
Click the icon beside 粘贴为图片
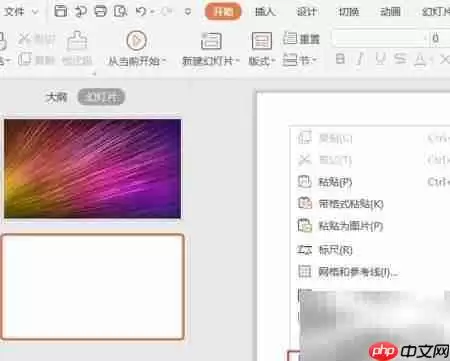(304, 225)
